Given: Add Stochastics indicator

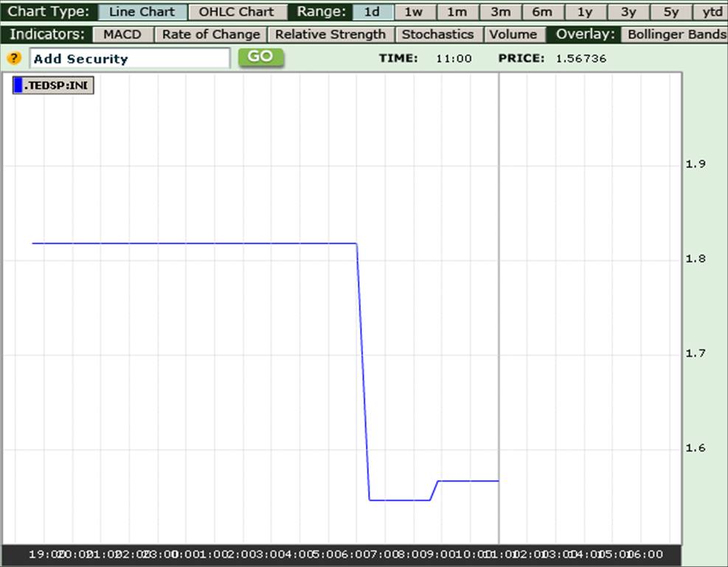Looking at the screenshot, I should 438,35.
